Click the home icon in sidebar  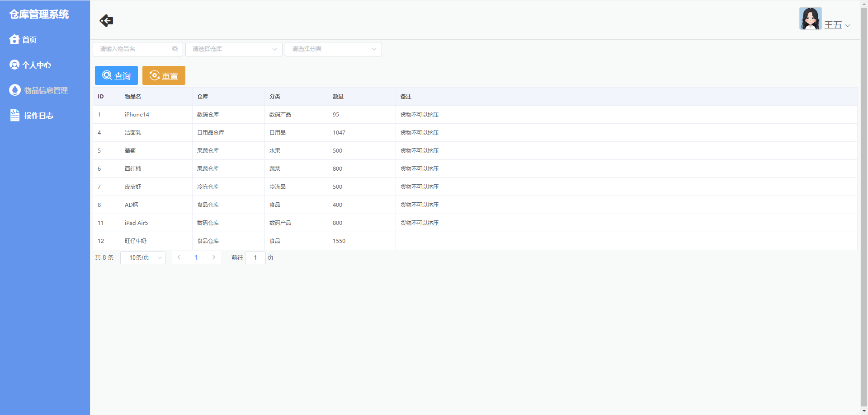point(14,40)
